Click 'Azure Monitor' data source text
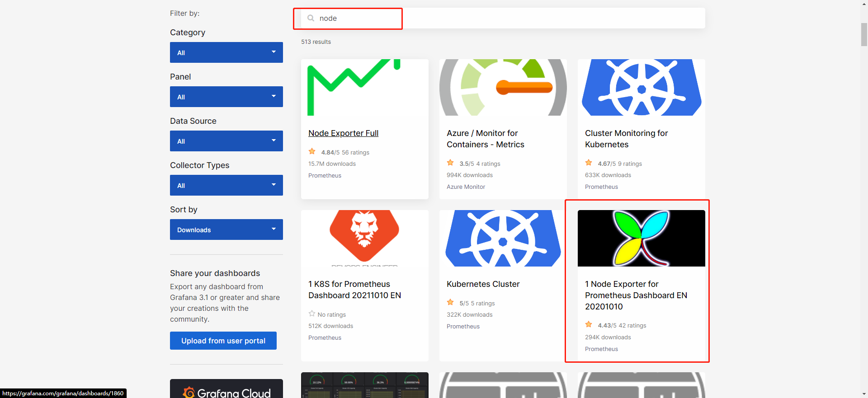The width and height of the screenshot is (868, 398). pos(466,187)
